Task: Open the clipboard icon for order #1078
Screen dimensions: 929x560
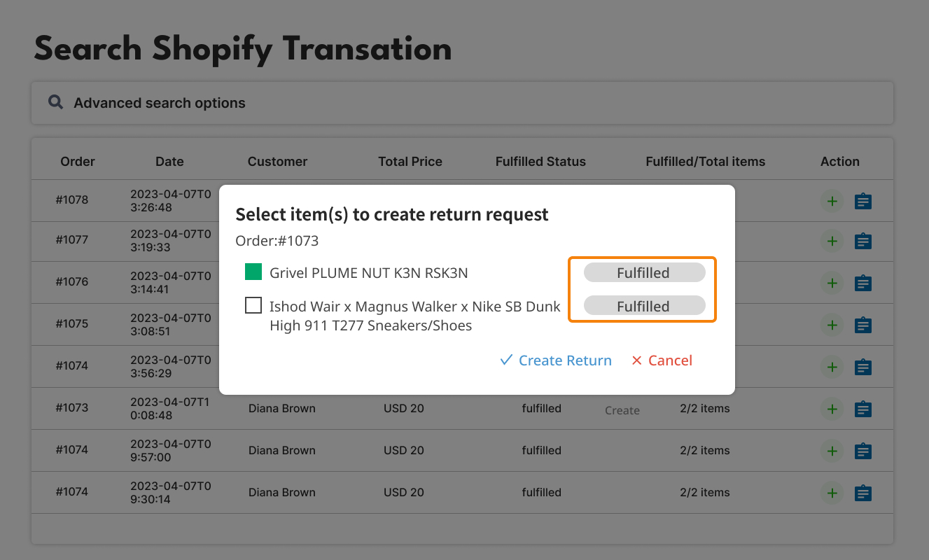Action: [x=863, y=202]
